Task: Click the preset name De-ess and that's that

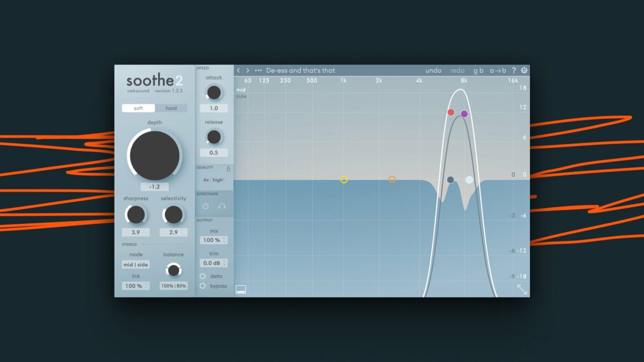Action: click(x=302, y=70)
